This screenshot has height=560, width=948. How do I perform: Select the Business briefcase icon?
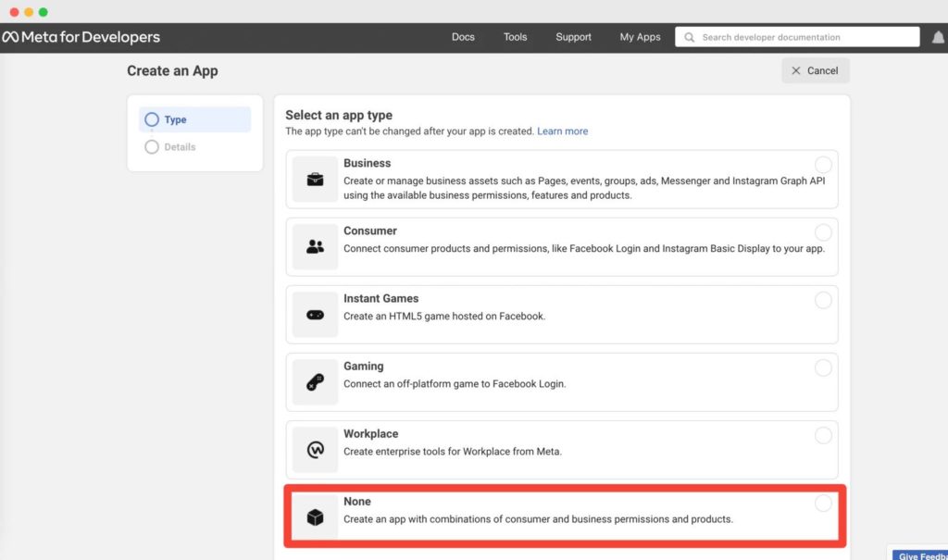[x=315, y=178]
